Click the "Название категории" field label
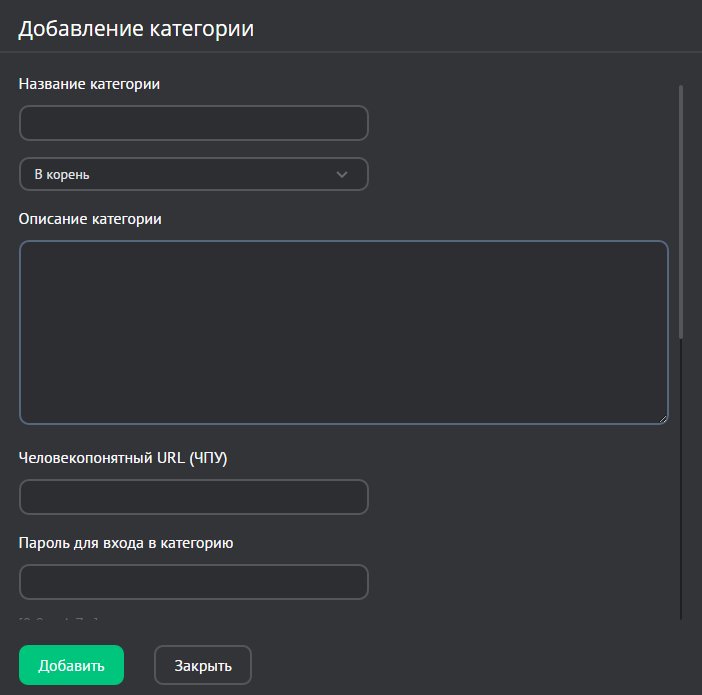 click(89, 84)
